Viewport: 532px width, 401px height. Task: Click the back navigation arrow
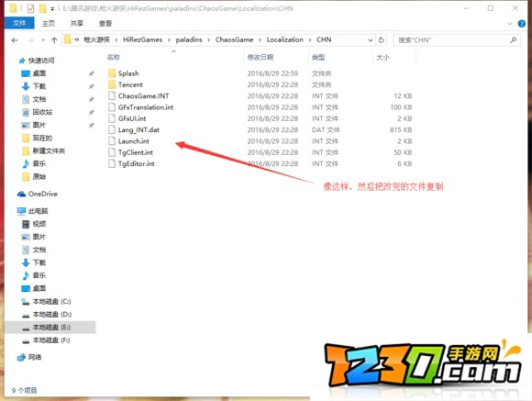coord(15,40)
